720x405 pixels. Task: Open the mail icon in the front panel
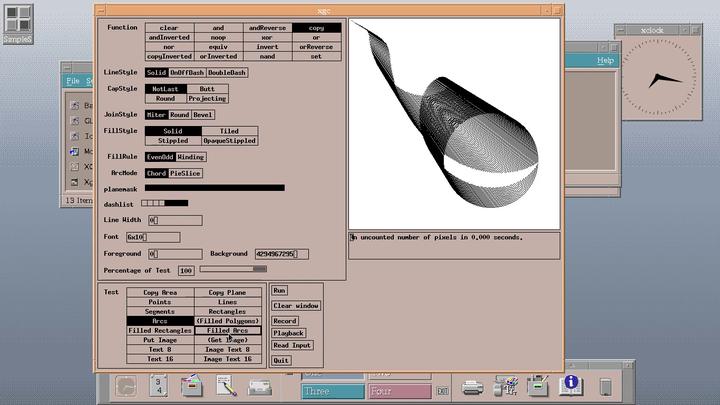[x=259, y=386]
